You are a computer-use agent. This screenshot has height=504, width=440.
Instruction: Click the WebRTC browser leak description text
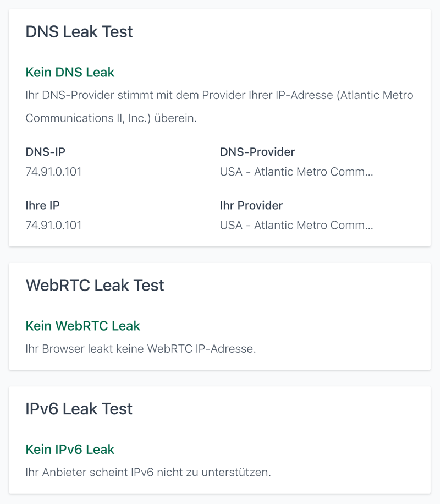tap(140, 349)
